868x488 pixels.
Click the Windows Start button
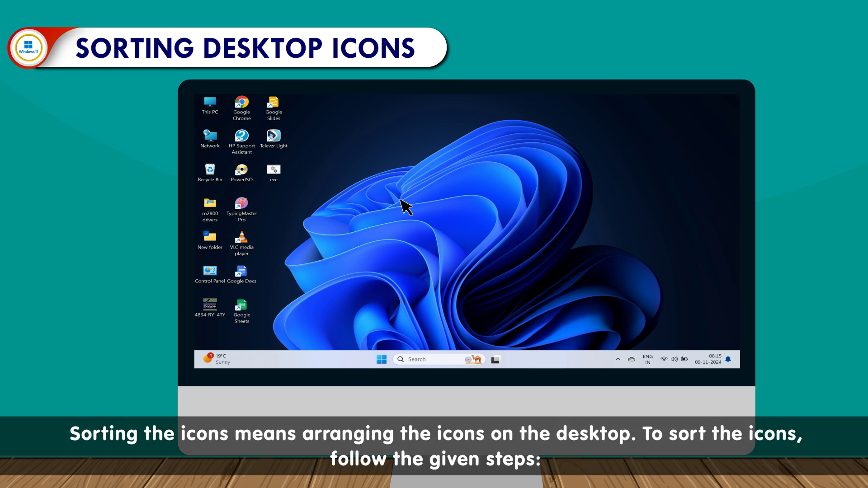(x=381, y=359)
